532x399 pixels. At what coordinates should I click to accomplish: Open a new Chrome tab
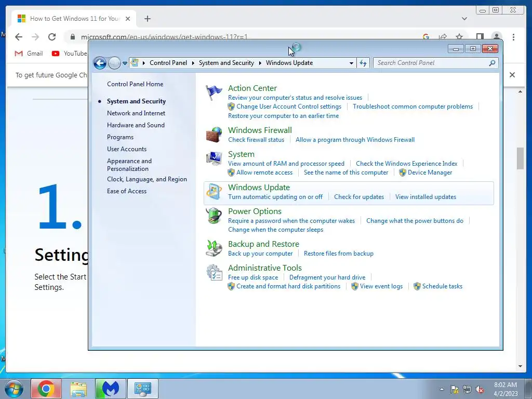(147, 19)
